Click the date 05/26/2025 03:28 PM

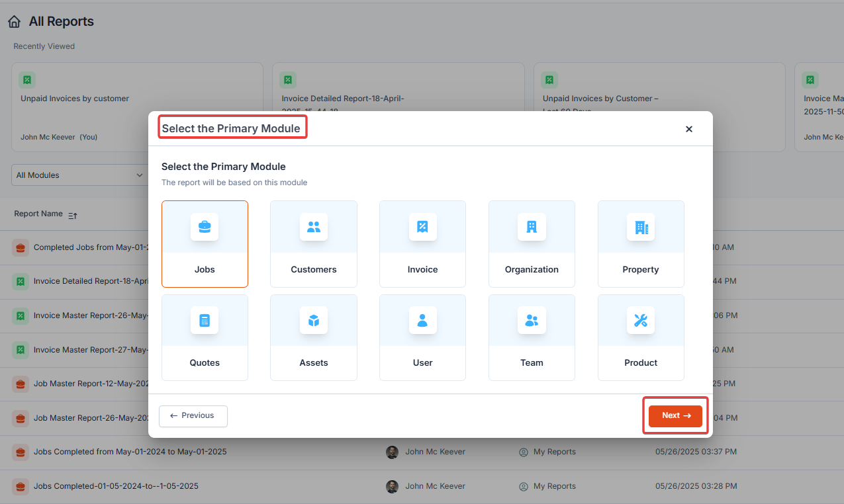(696, 486)
